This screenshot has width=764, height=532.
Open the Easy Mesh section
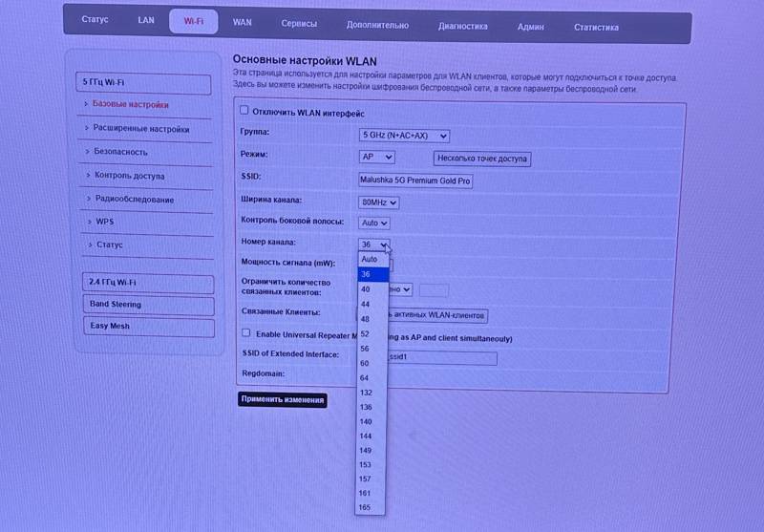[110, 327]
